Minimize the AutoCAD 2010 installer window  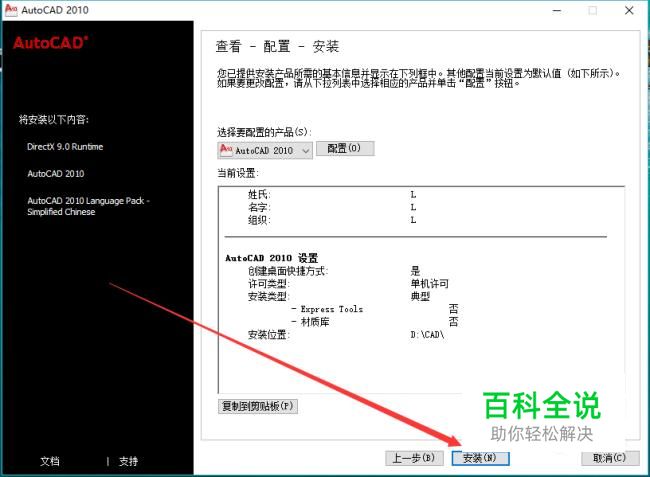tap(557, 10)
